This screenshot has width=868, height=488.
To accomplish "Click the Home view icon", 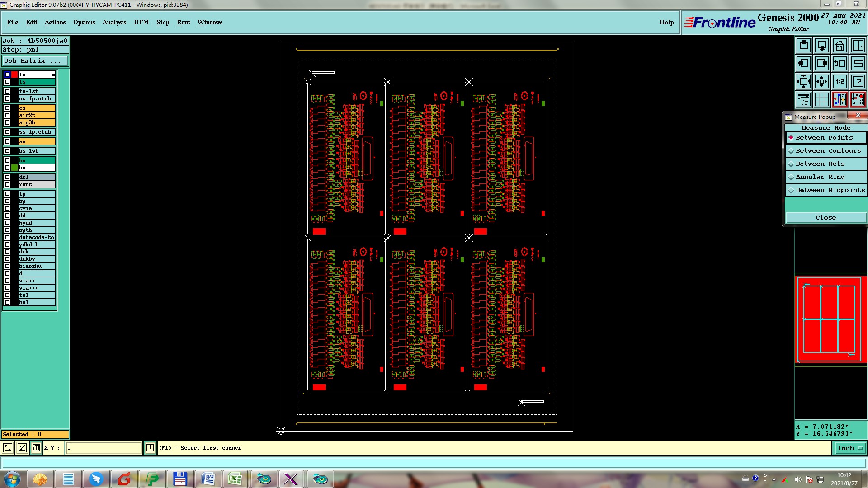I will point(840,45).
